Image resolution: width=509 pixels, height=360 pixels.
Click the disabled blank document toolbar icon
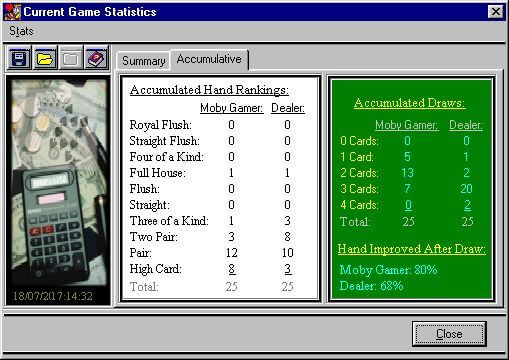(70, 58)
